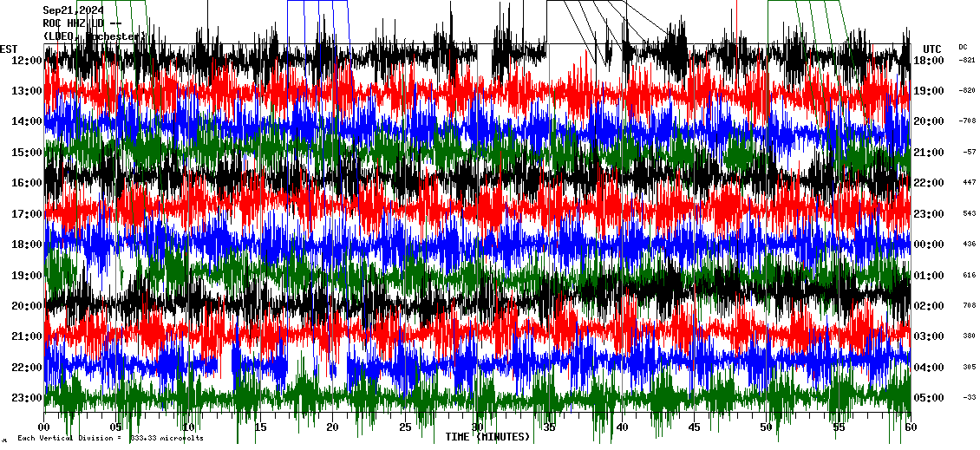Screen dimensions: 980x450
Task: Click the TIME (MINUTES) axis label
Action: point(487,437)
